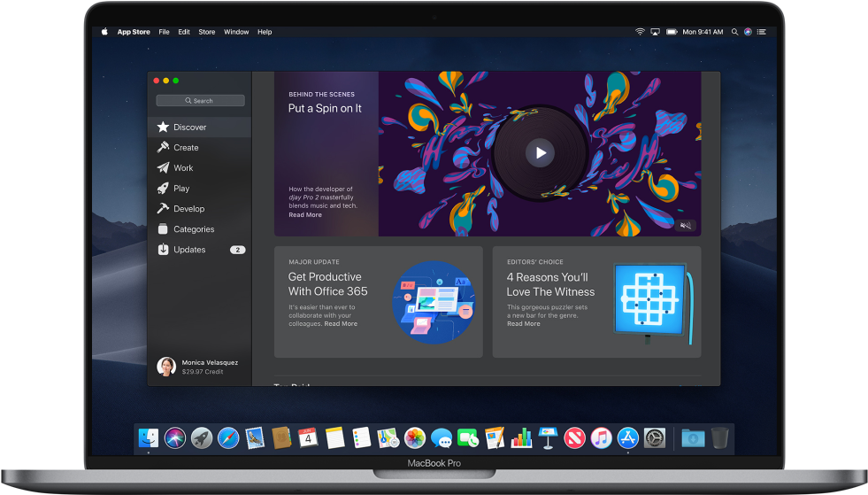Launch FaceTime from the Dock

(x=468, y=438)
